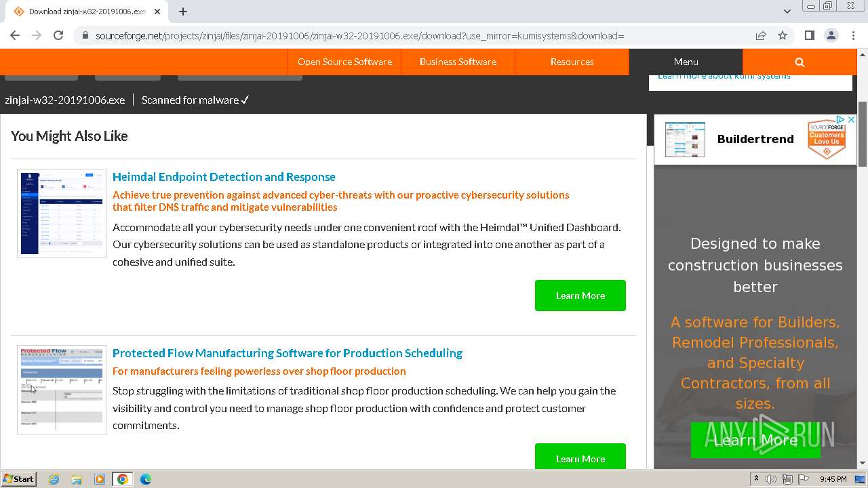Open File Explorer from taskbar
Image resolution: width=868 pixels, height=488 pixels.
tap(77, 479)
